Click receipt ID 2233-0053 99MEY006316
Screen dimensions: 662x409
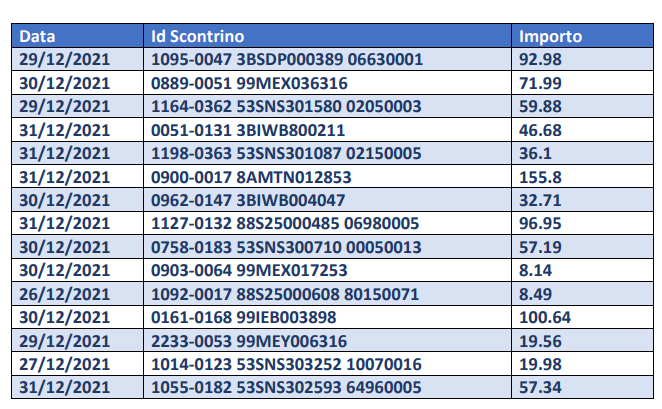tap(249, 341)
